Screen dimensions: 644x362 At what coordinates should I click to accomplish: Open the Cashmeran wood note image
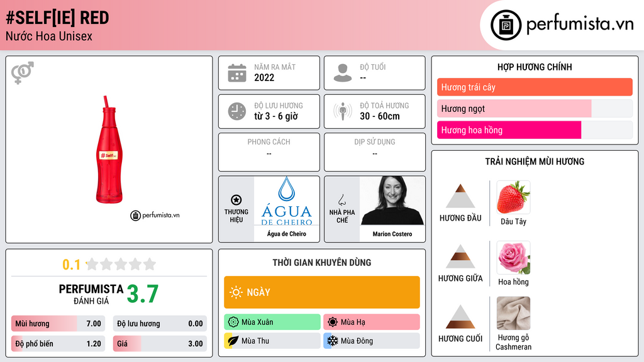(513, 313)
